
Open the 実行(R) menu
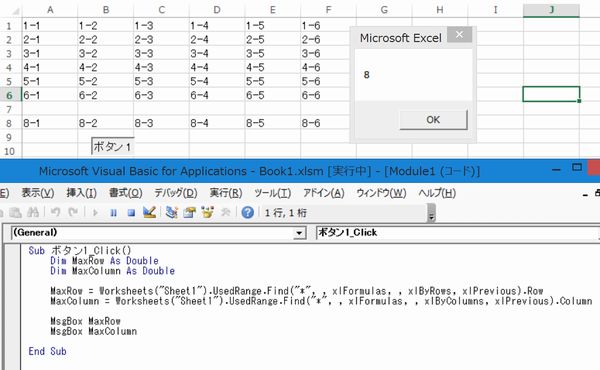click(226, 193)
